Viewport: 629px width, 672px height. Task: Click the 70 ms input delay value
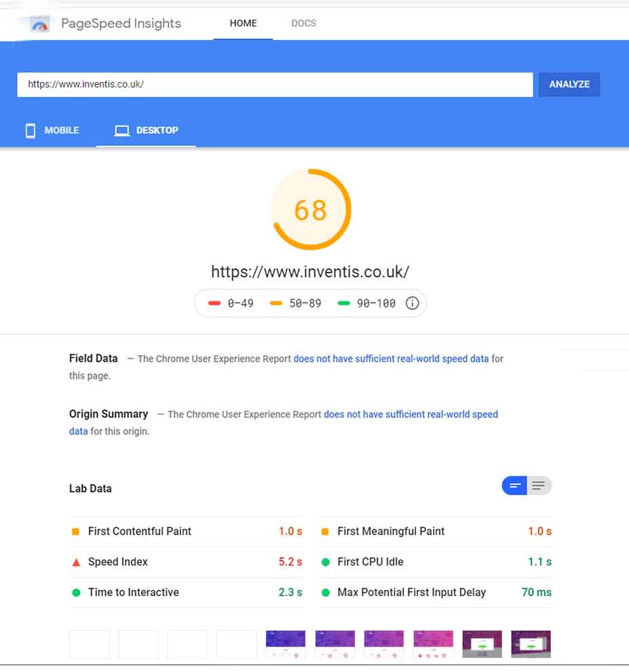tap(537, 593)
